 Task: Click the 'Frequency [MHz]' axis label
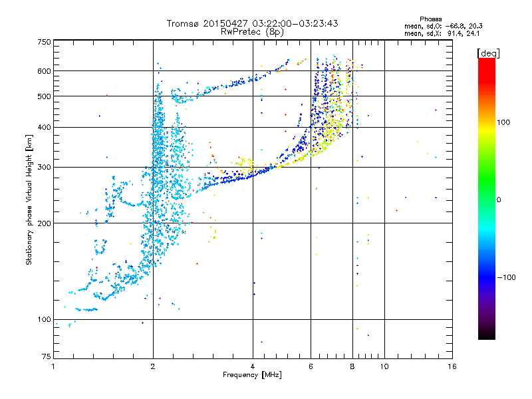click(252, 375)
